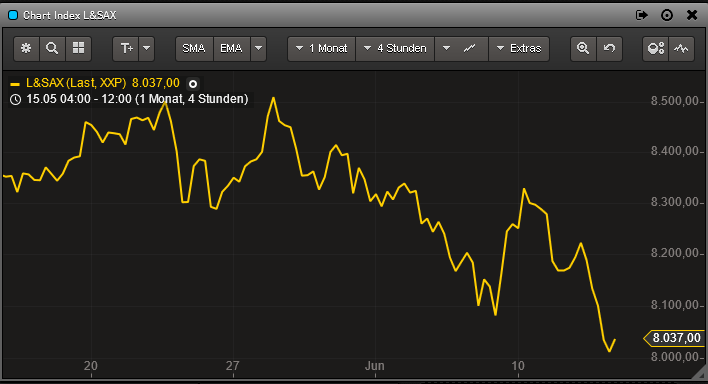708x384 pixels.
Task: Click the 15.05 04:00 - 12:00 time label
Action: 137,99
